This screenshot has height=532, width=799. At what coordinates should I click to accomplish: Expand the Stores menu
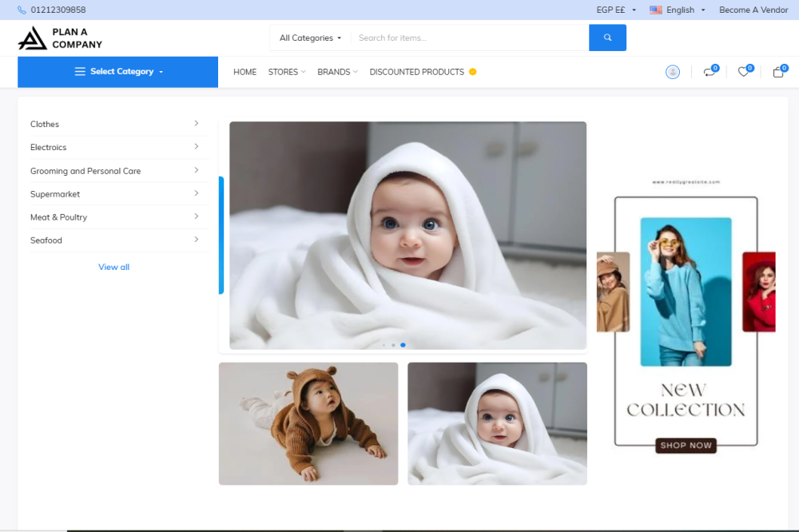[287, 72]
